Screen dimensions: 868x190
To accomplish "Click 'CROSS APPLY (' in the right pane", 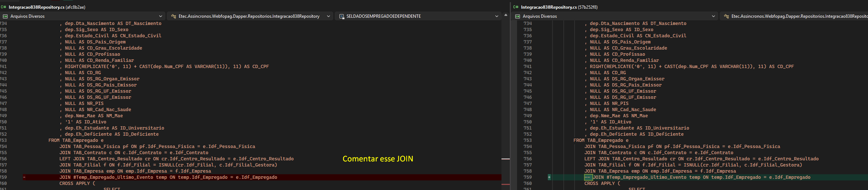I will click(602, 183).
